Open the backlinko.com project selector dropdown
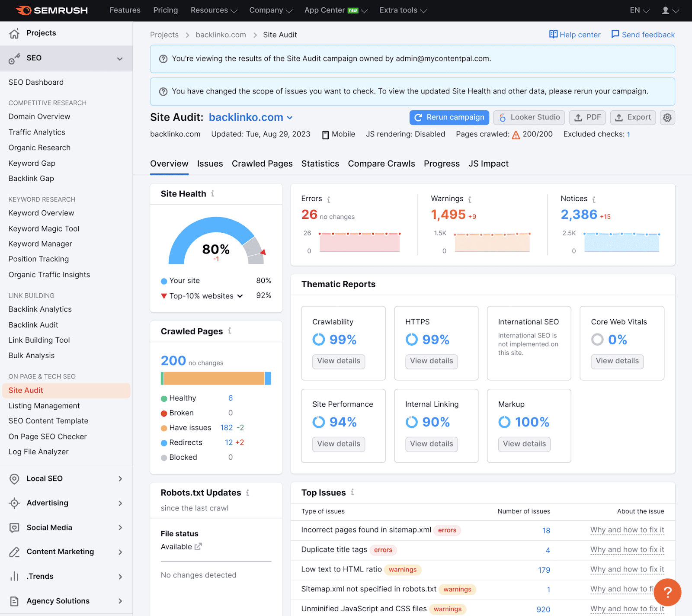Screen dimensions: 692x616 [x=251, y=117]
